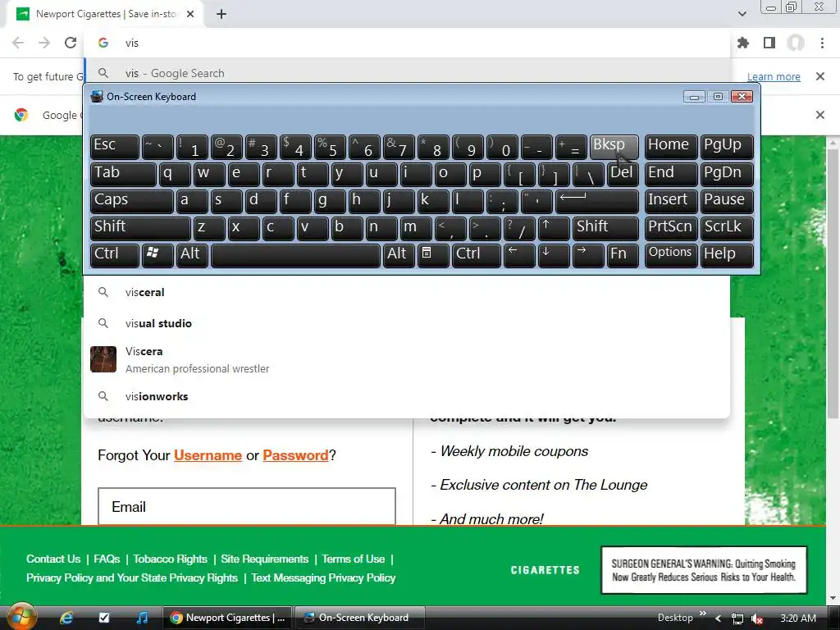Image resolution: width=840 pixels, height=630 pixels.
Task: Click the volume icon in system tray
Action: 756,619
